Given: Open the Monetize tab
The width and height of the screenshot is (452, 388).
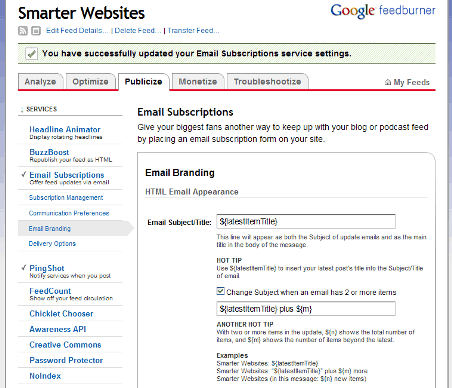Looking at the screenshot, I should pos(198,82).
